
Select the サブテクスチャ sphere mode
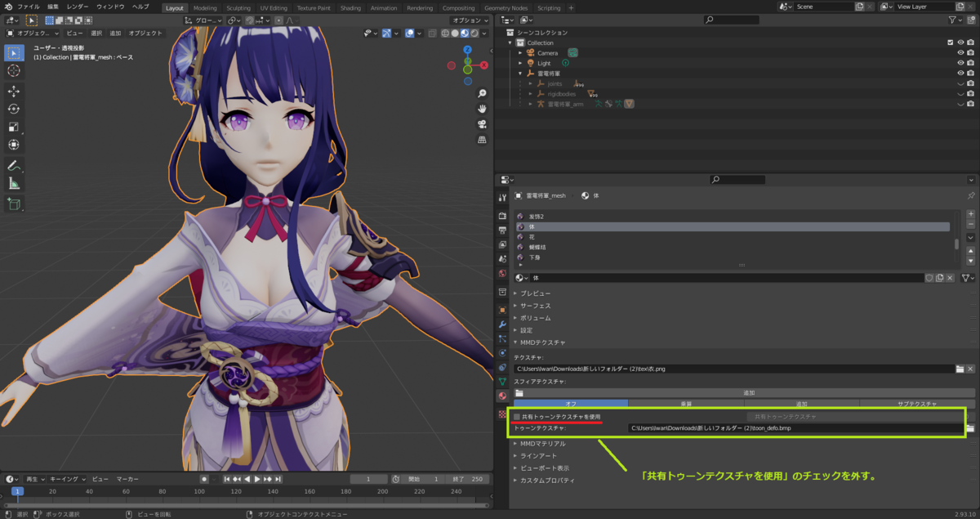916,404
